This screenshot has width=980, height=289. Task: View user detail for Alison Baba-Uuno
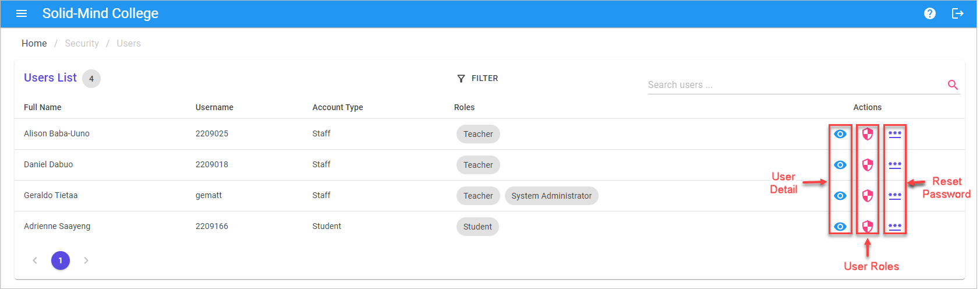coord(840,134)
